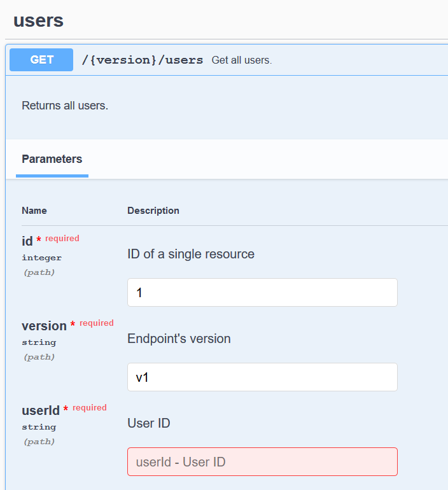Screen dimensions: 448x490
Task: Click the "Endpoint's version" description
Action: pyautogui.click(x=179, y=339)
